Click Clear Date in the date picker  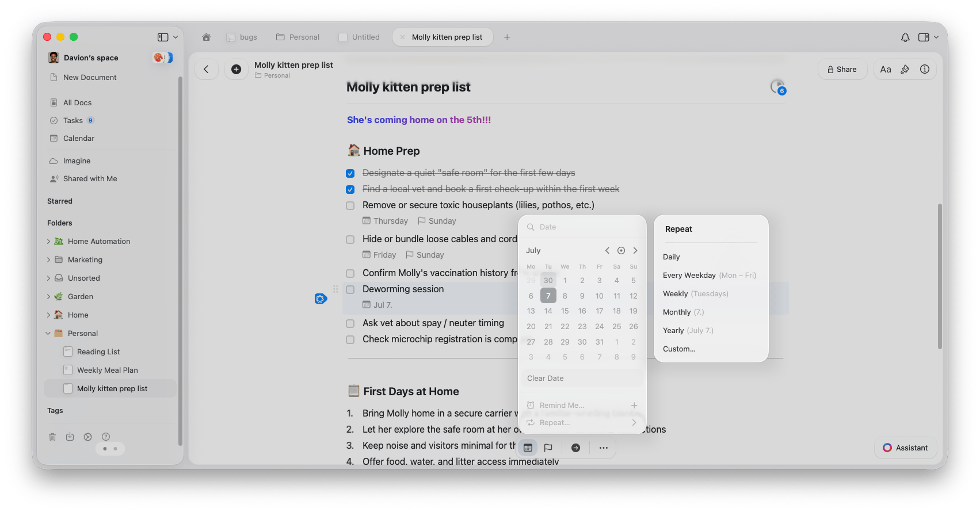click(x=582, y=379)
